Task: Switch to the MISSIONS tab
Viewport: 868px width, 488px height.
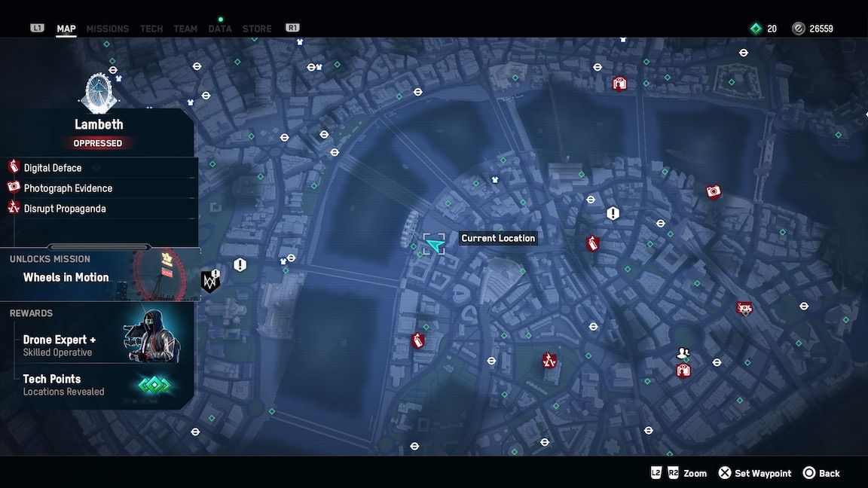Action: [108, 29]
